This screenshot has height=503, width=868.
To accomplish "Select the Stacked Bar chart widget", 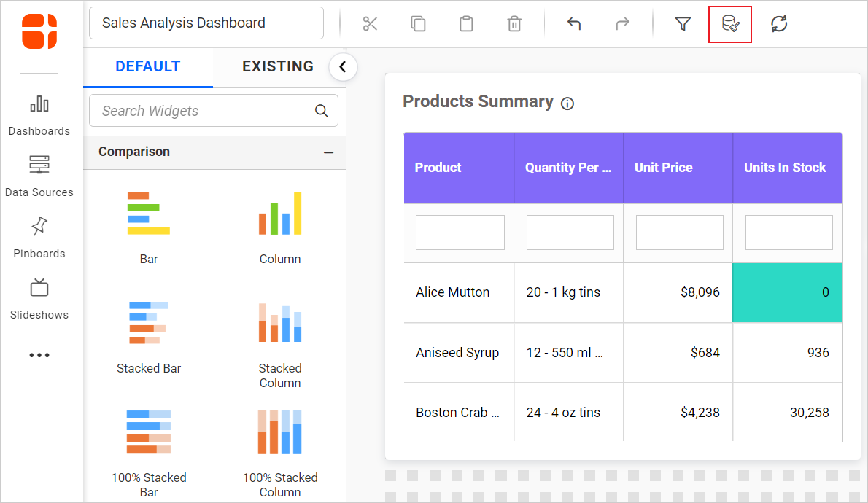I will point(149,335).
